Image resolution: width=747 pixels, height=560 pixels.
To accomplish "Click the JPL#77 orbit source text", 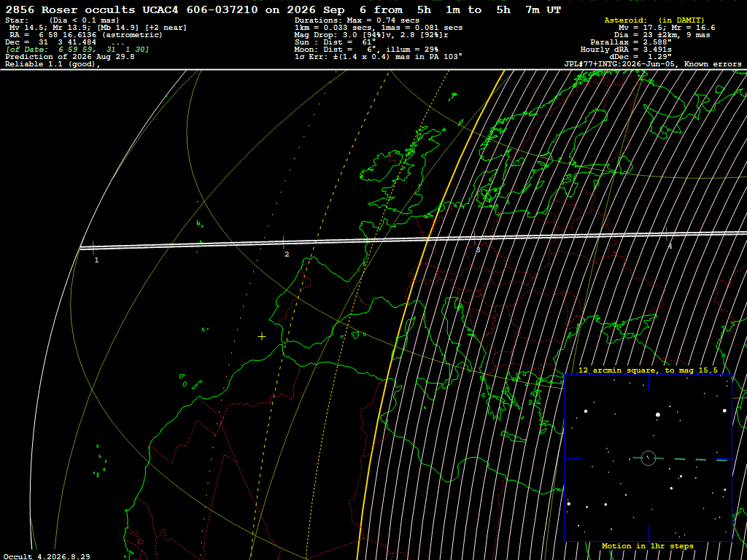I will tap(653, 64).
